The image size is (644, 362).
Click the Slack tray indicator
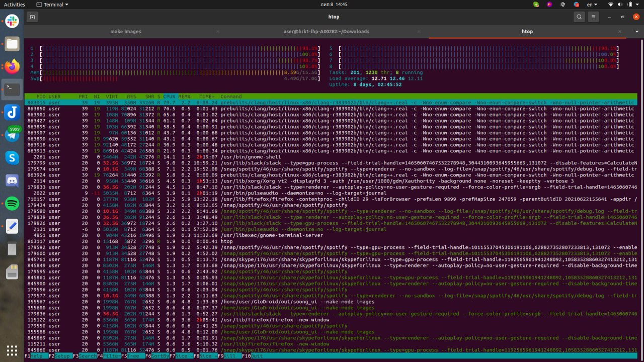563,4
